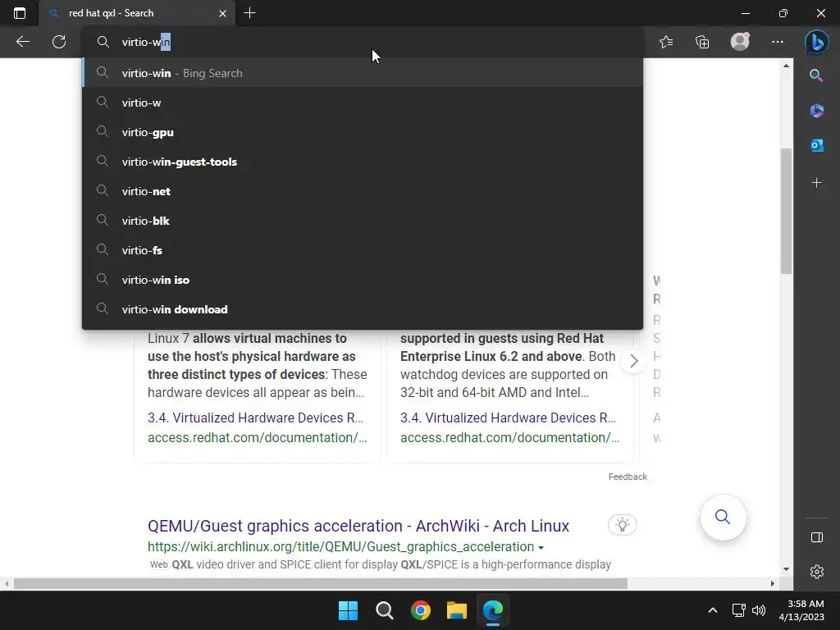The width and height of the screenshot is (840, 630).
Task: Pick the 'virtio-win-guest-tools' suggestion
Action: coord(363,162)
